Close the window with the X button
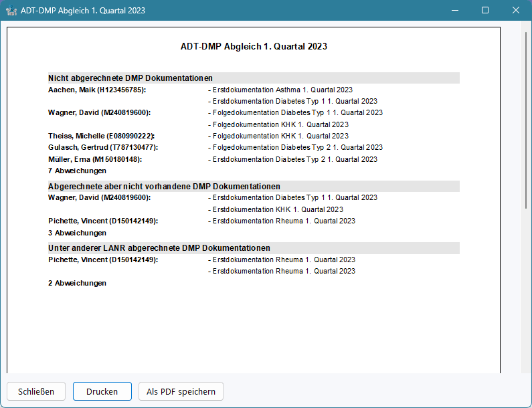Viewport: 532px width, 408px height. coord(516,11)
